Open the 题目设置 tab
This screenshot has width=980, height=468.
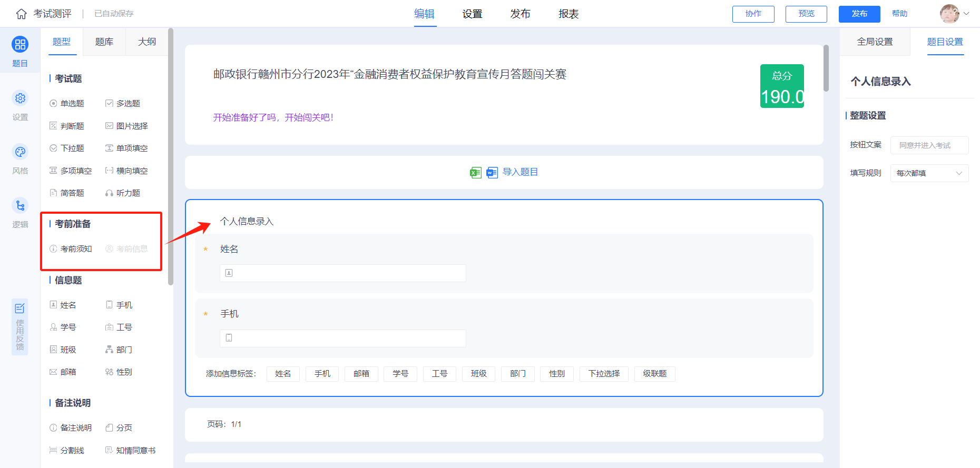pos(945,42)
